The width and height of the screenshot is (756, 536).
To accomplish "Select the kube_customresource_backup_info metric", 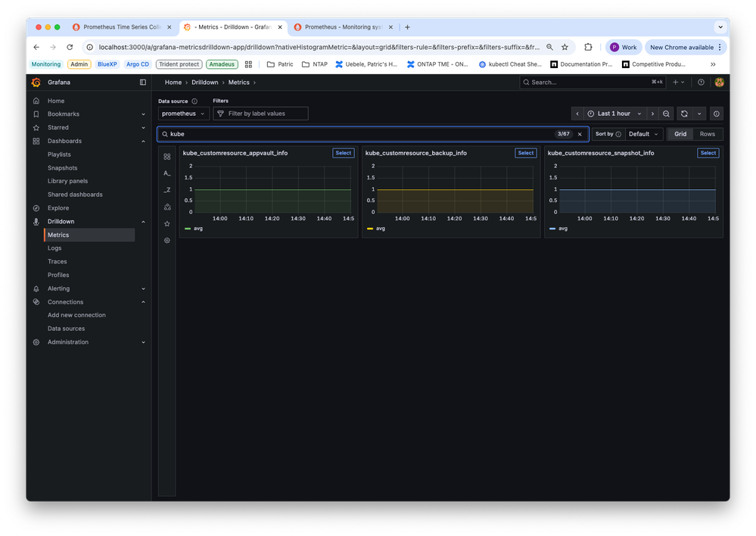I will (x=525, y=153).
